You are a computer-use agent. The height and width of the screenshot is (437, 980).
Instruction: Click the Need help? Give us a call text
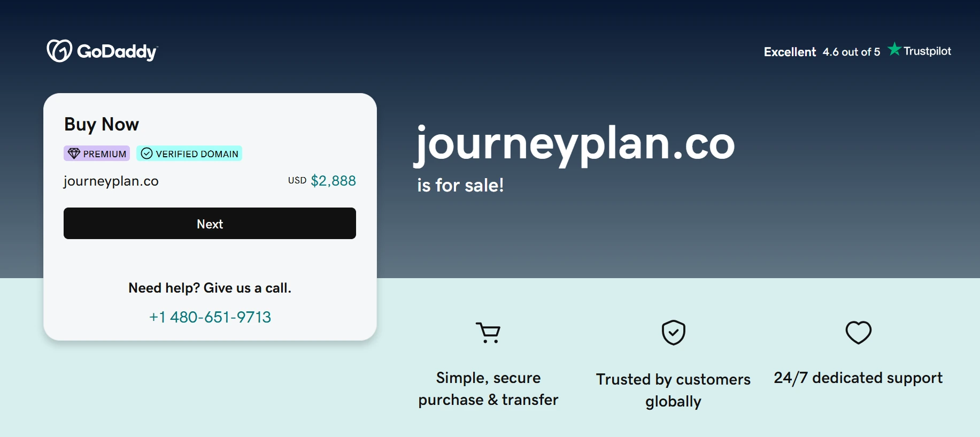coord(210,288)
